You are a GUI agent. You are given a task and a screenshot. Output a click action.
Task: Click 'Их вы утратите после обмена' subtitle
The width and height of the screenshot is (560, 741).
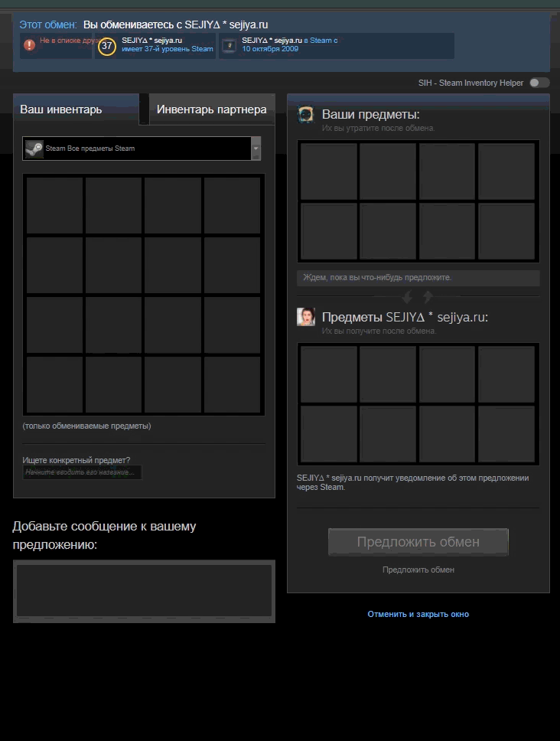[x=378, y=128]
